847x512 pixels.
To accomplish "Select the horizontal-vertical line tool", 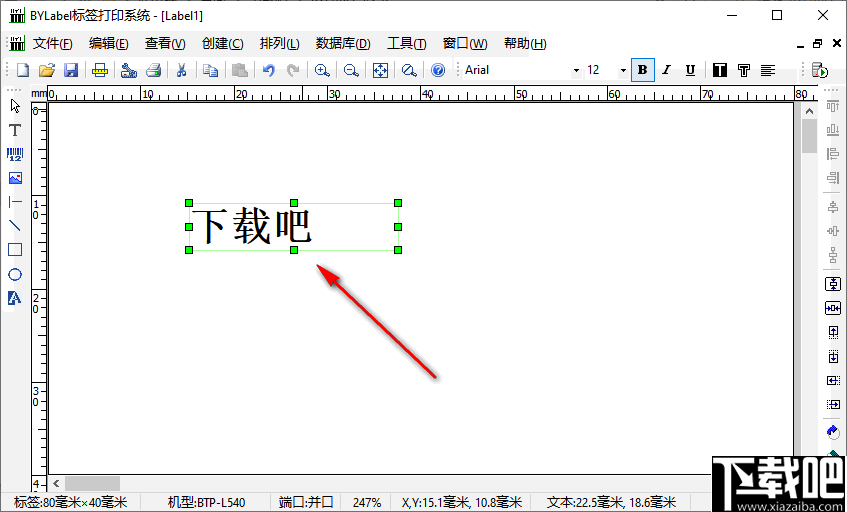I will (15, 202).
